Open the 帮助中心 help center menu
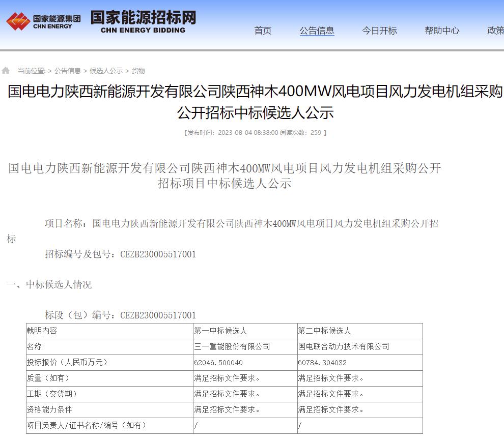Viewport: 504px width, 442px height. point(441,31)
